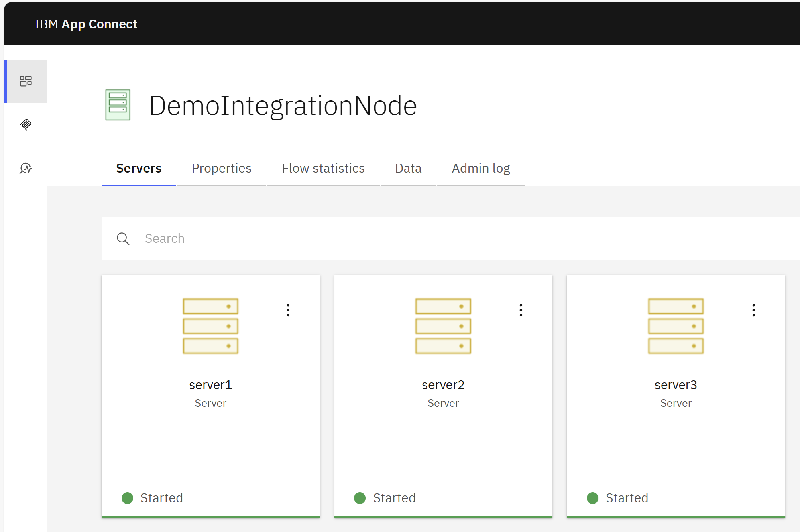Image resolution: width=800 pixels, height=532 pixels.
Task: Select the Data tab
Action: pyautogui.click(x=408, y=168)
